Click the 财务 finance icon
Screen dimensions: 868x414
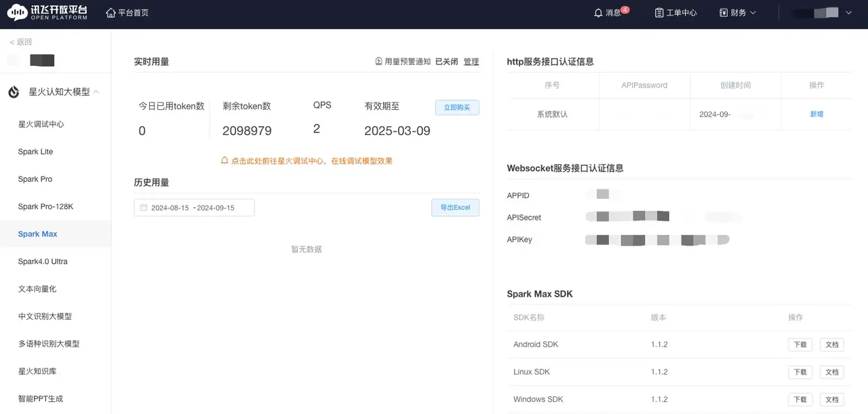tap(724, 13)
